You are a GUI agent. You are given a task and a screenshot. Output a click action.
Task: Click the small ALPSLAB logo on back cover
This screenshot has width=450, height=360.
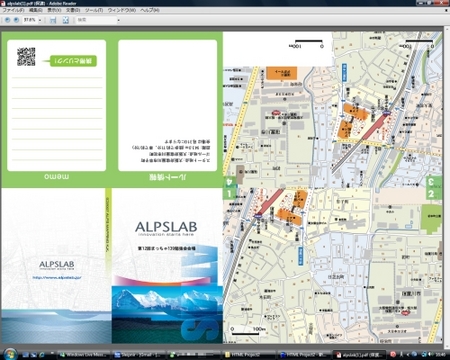coord(57,265)
